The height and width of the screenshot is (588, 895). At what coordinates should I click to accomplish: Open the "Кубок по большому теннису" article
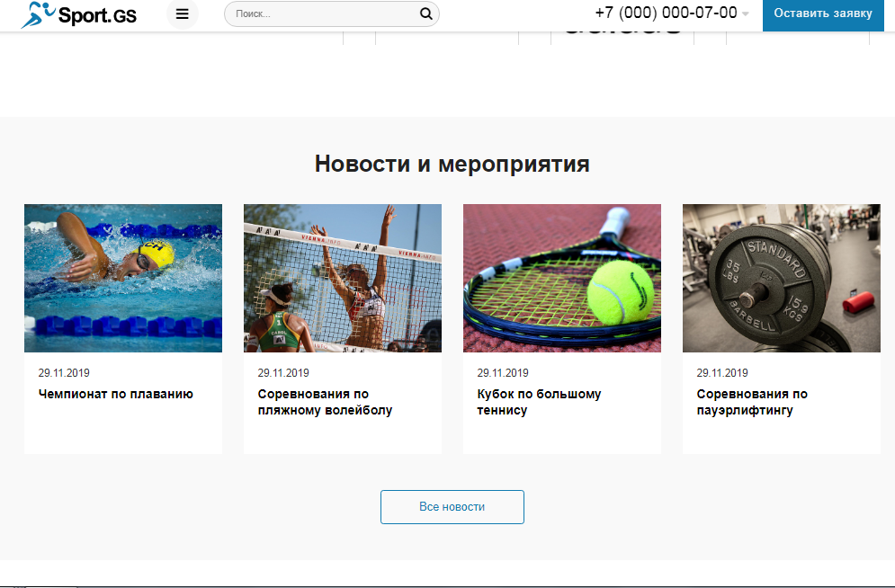(540, 402)
